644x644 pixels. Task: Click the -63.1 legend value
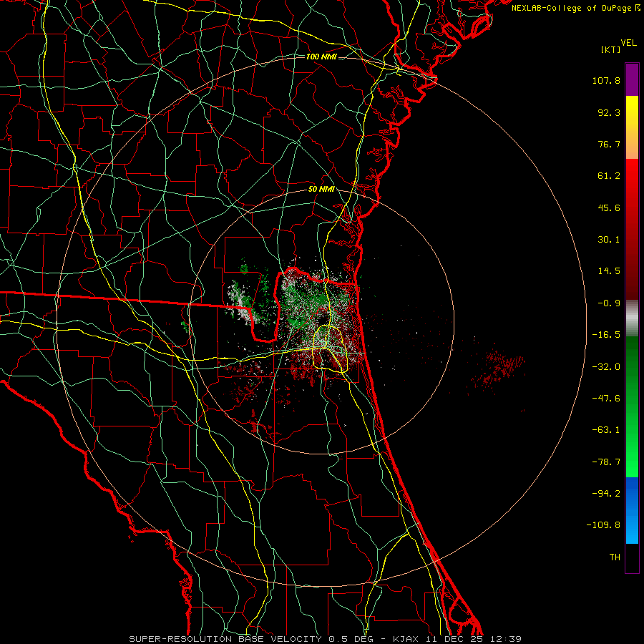click(606, 430)
